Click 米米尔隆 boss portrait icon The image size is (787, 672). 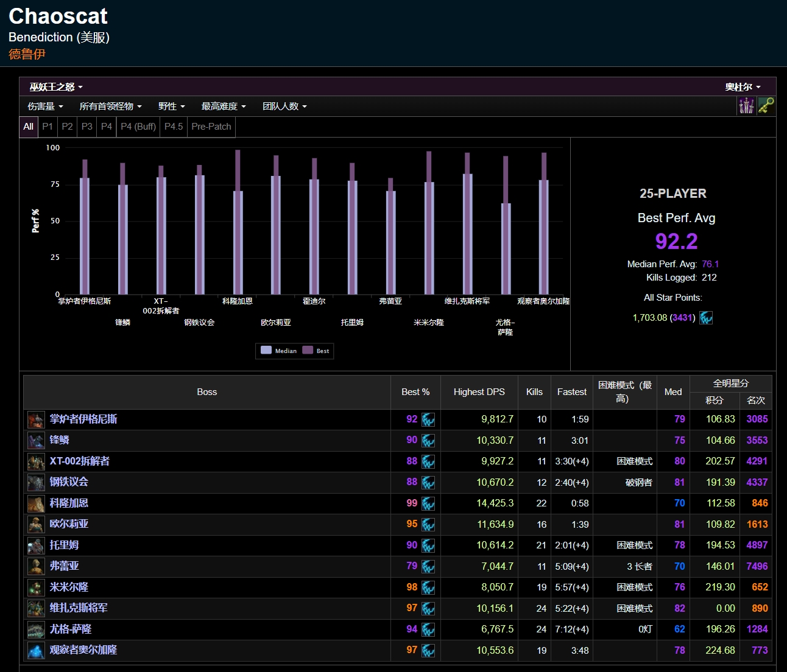[x=36, y=587]
